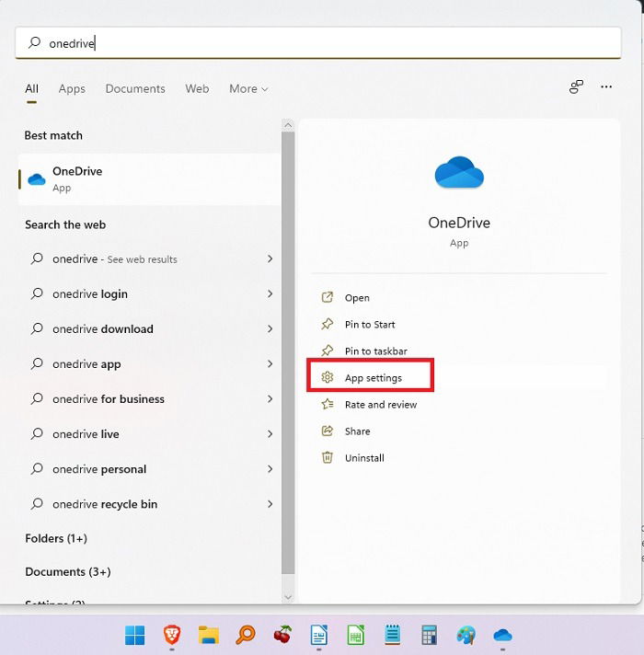Click the pin icon beside Pin to Start
Screen dimensions: 644x655
pos(328,324)
